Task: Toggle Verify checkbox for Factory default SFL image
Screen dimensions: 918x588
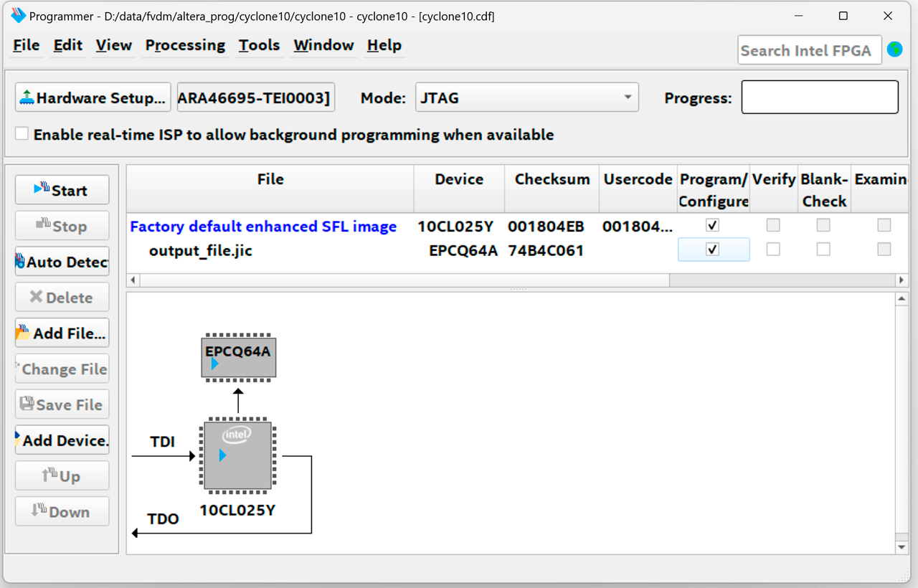Action: [x=773, y=226]
